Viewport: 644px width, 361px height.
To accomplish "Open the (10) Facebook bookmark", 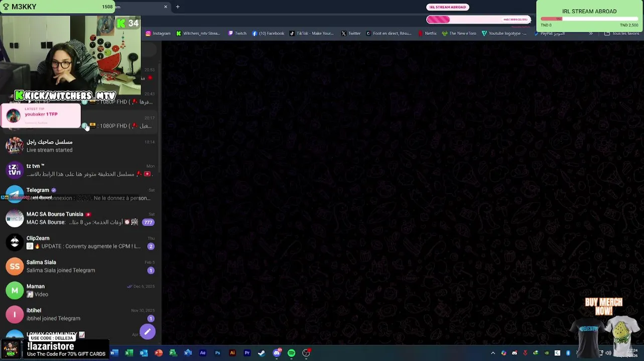I will coord(268,34).
